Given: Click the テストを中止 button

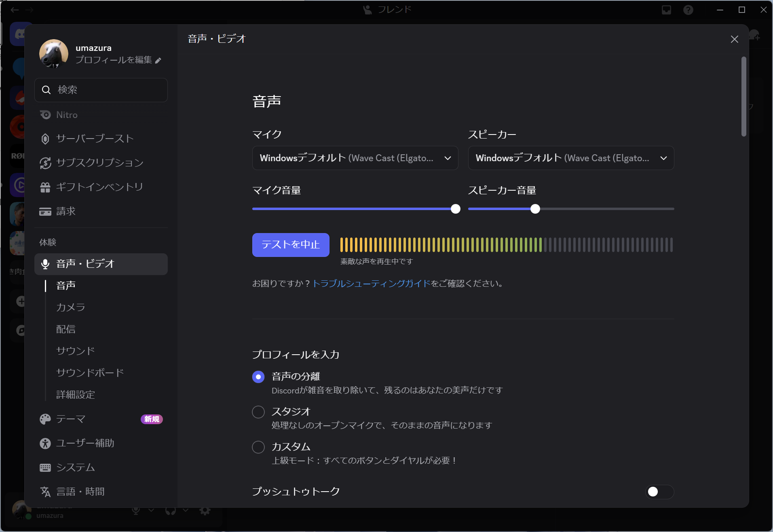Looking at the screenshot, I should point(291,245).
